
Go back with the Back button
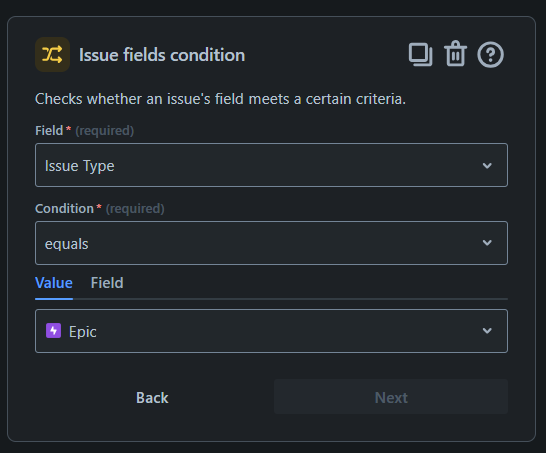point(152,397)
